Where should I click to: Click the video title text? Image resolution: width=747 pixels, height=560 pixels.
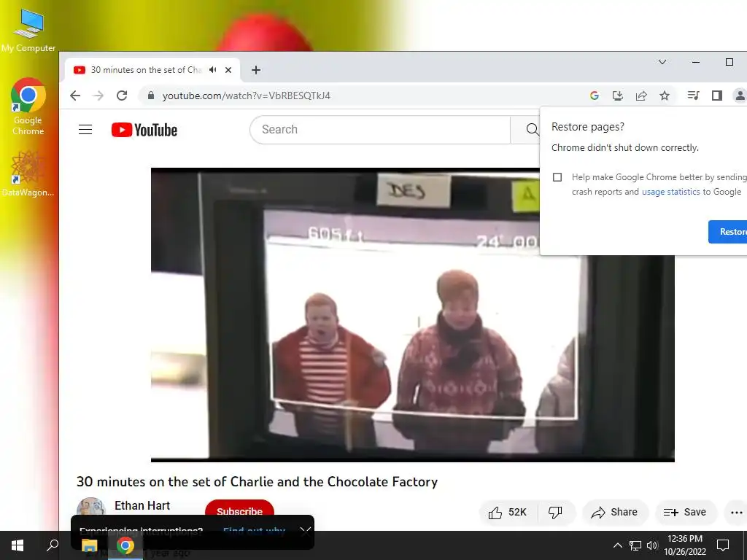click(x=258, y=482)
